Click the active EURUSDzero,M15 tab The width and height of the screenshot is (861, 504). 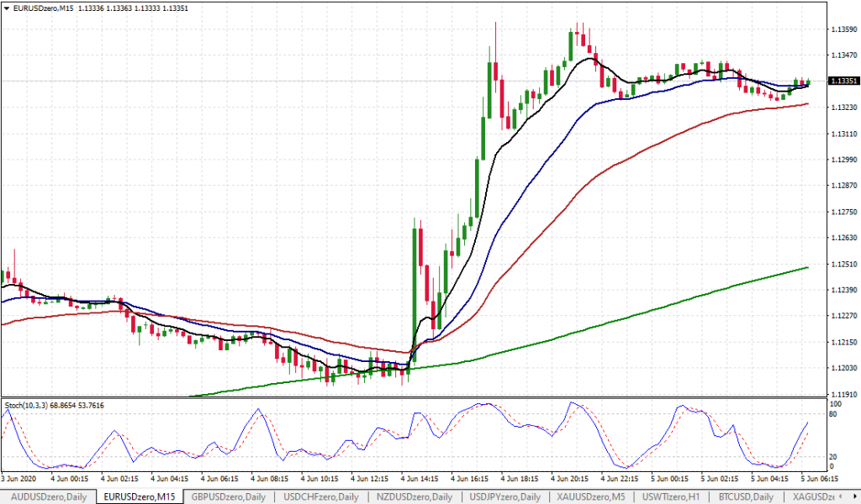point(140,496)
